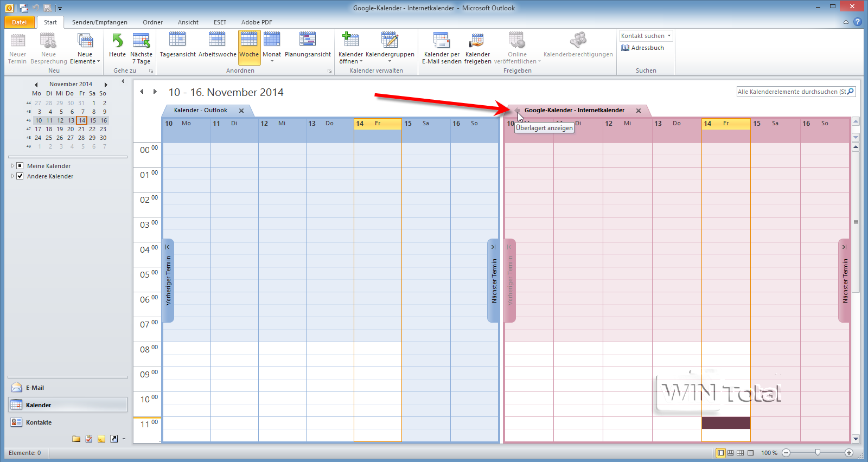Click the dark appointment block on Friday 14

(726, 423)
